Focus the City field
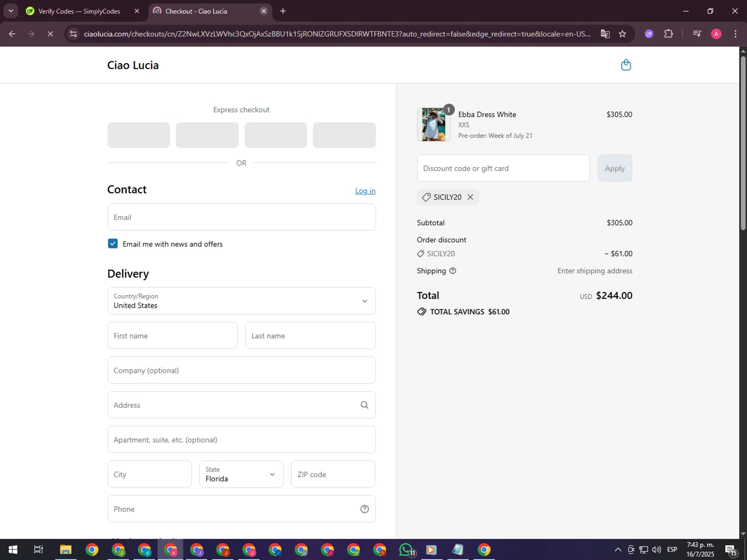This screenshot has width=747, height=560. pos(149,474)
